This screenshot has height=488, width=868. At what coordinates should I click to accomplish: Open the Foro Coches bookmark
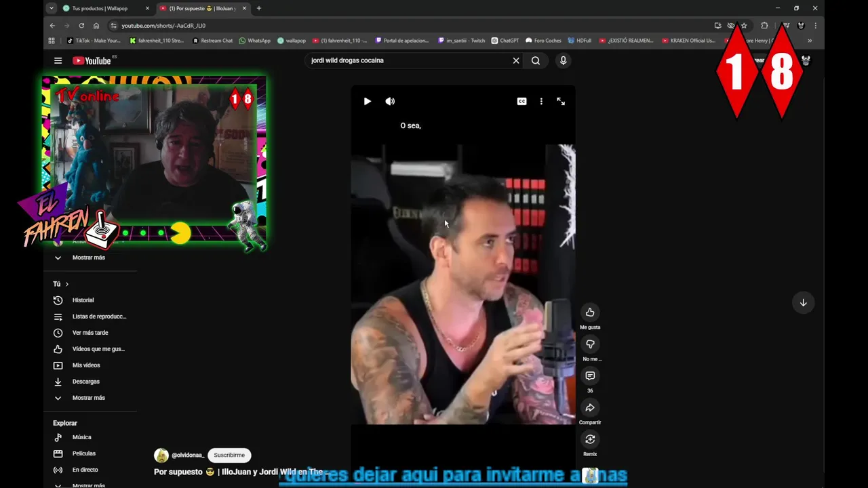click(x=543, y=41)
